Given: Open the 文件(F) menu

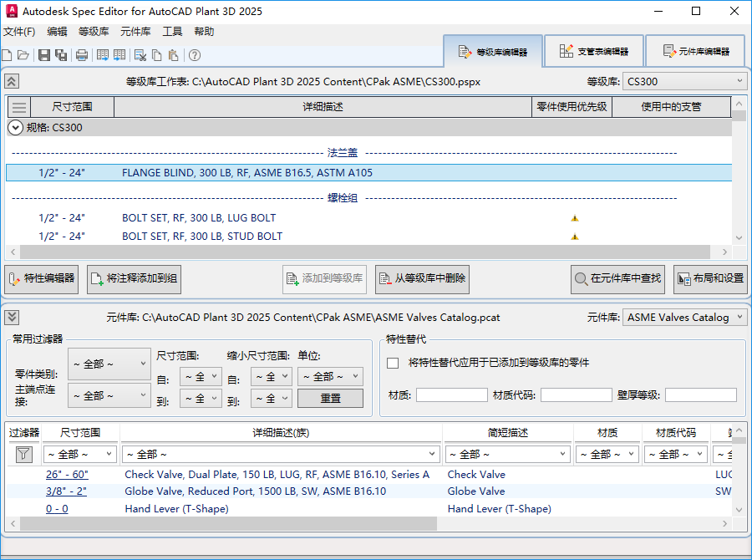Looking at the screenshot, I should point(19,32).
